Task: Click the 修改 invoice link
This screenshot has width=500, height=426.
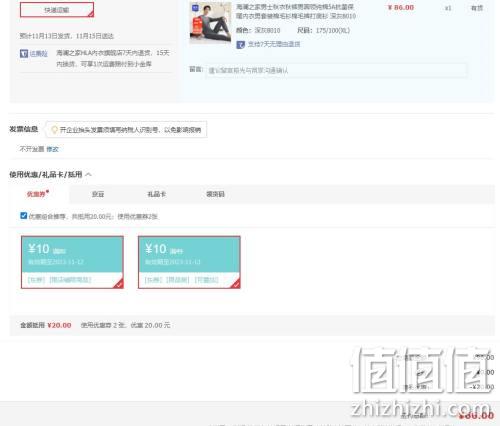Action: (52, 149)
